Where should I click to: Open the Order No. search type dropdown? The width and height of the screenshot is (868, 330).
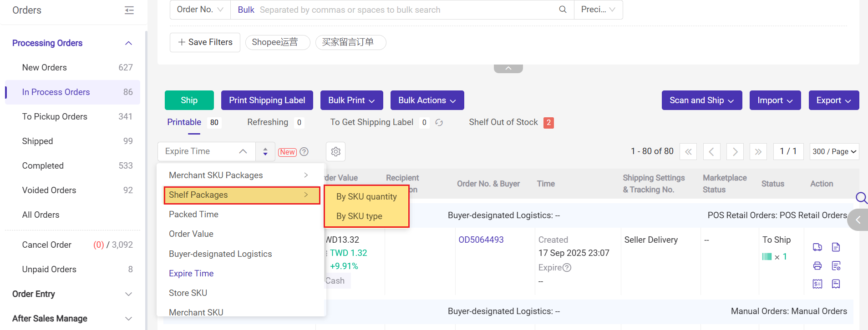click(200, 10)
